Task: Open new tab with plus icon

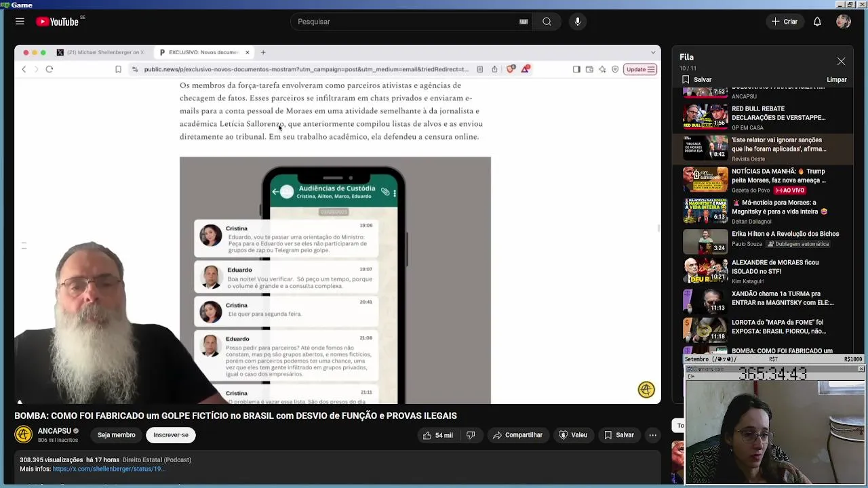Action: point(264,52)
